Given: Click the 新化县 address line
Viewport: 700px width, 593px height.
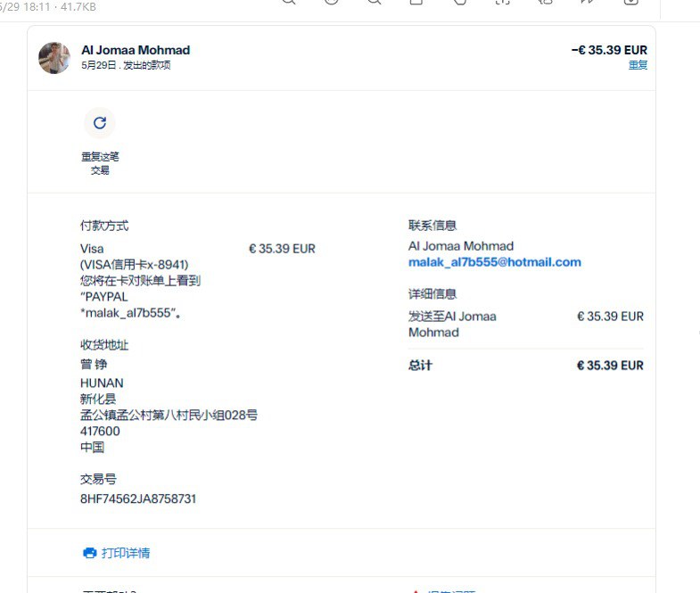Looking at the screenshot, I should click(x=98, y=399).
